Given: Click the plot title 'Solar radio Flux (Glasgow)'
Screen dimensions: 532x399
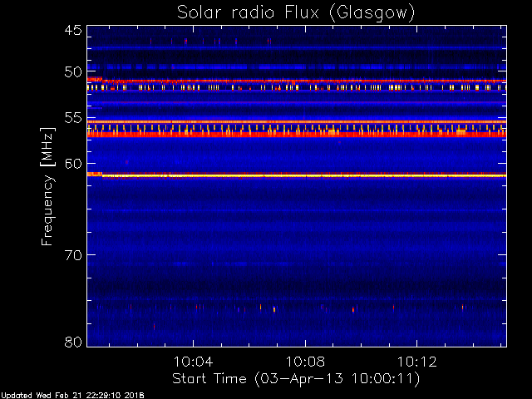Looking at the screenshot, I should [x=296, y=12].
